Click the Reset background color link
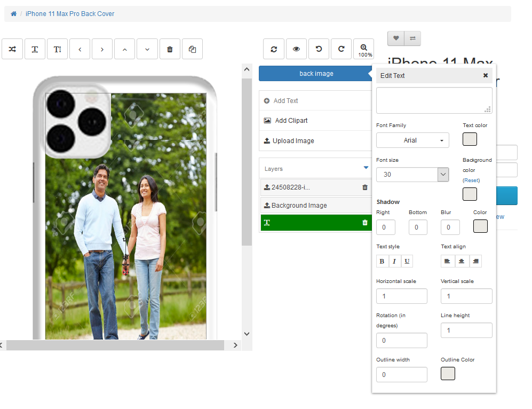This screenshot has height=409, width=532. (471, 180)
